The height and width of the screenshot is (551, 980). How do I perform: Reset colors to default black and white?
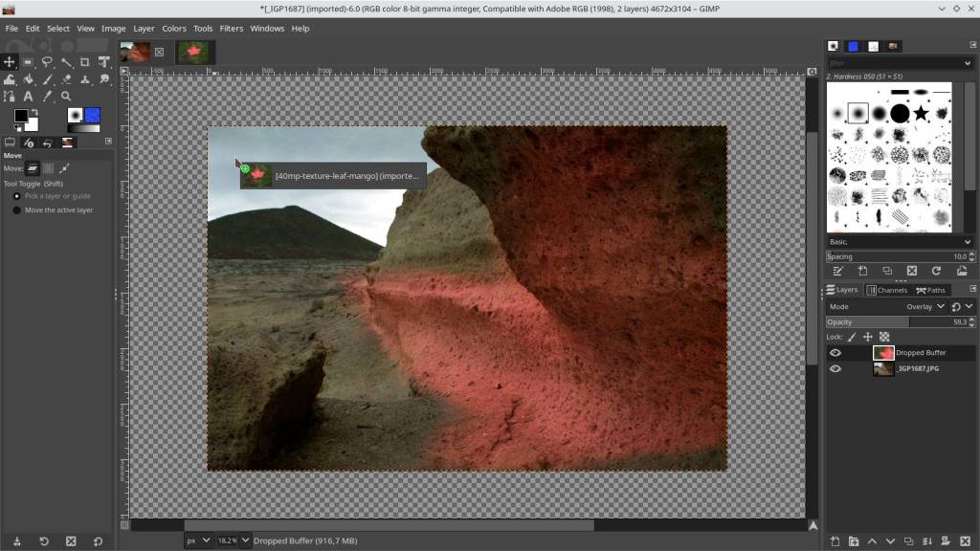(17, 128)
